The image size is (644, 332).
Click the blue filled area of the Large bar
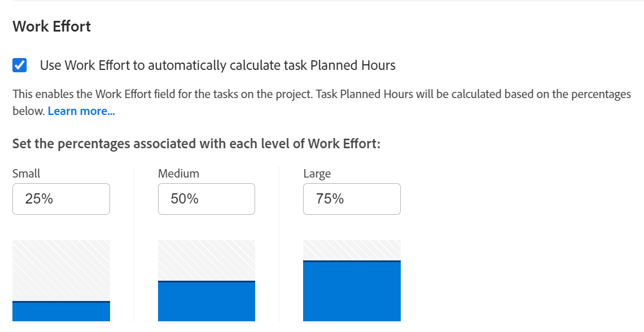(352, 292)
